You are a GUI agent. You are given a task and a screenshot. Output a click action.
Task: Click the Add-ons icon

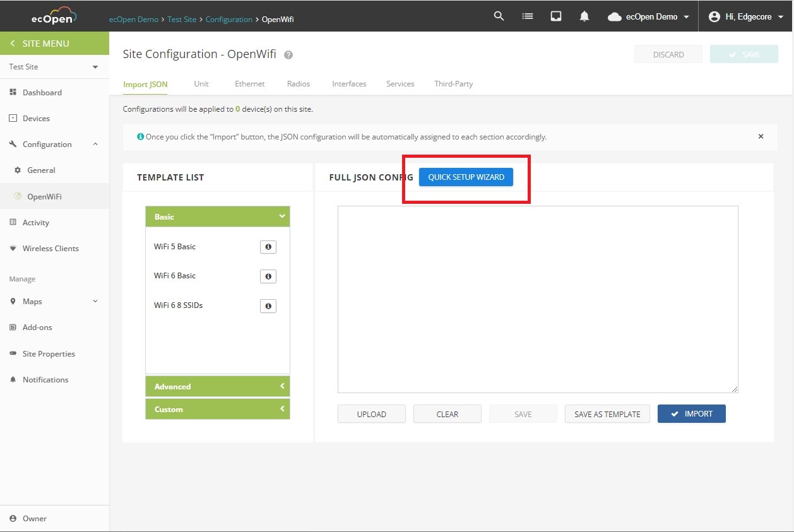[x=13, y=327]
